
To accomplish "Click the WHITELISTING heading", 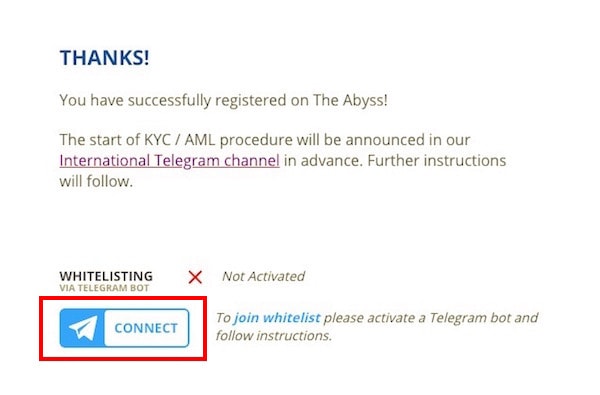I will 106,276.
